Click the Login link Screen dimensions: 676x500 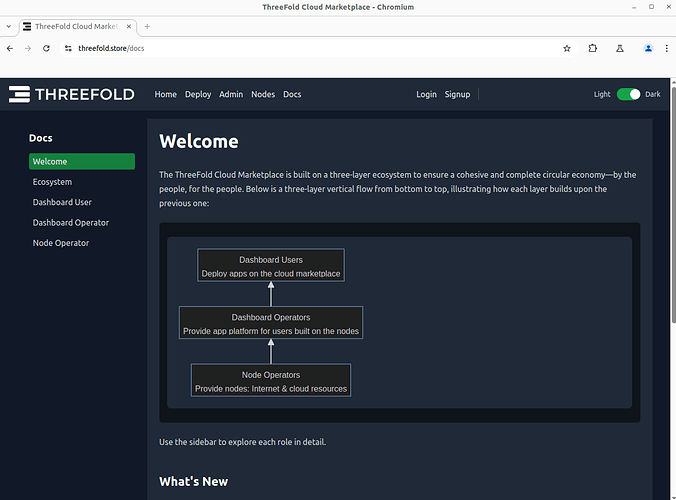pyautogui.click(x=426, y=94)
